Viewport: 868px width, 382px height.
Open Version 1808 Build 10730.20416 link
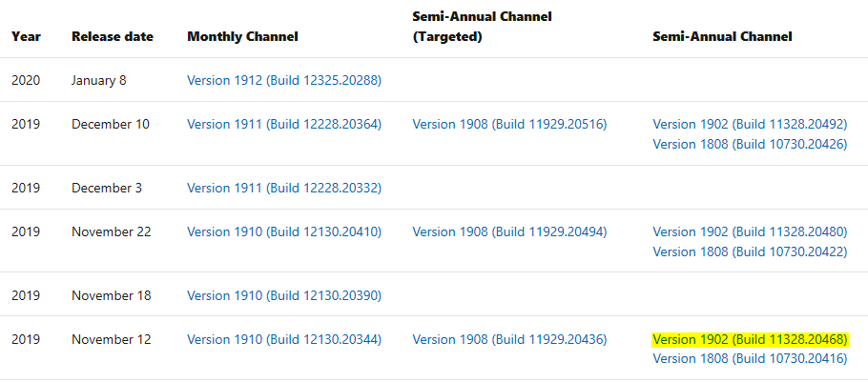(x=750, y=359)
